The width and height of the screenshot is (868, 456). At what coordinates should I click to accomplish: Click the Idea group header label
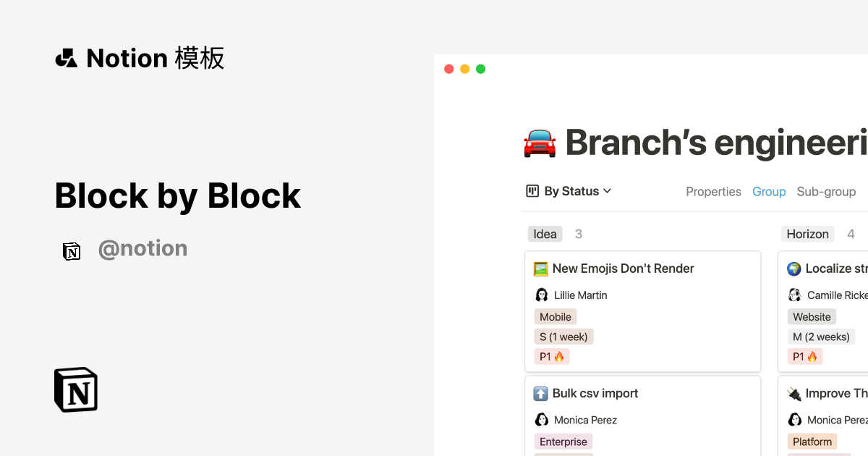545,234
